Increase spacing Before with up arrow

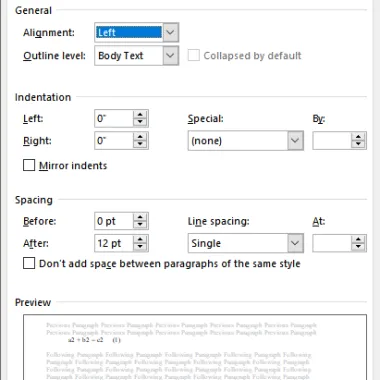[x=140, y=217]
